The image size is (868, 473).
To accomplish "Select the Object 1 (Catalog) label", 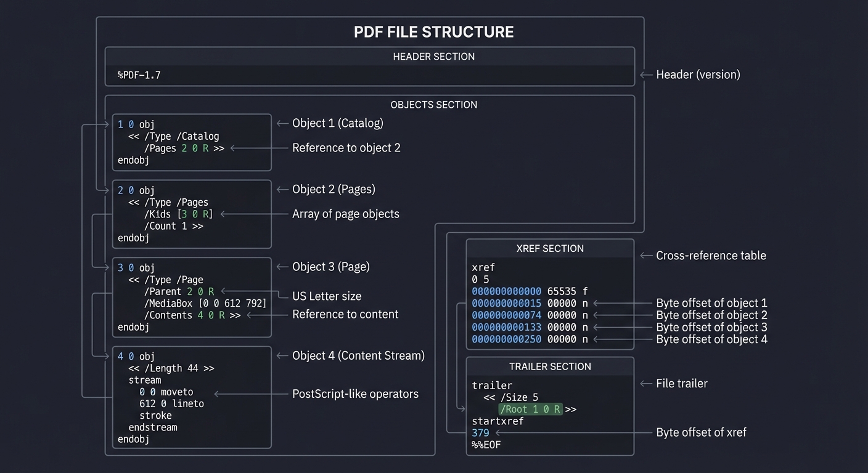I will (338, 123).
